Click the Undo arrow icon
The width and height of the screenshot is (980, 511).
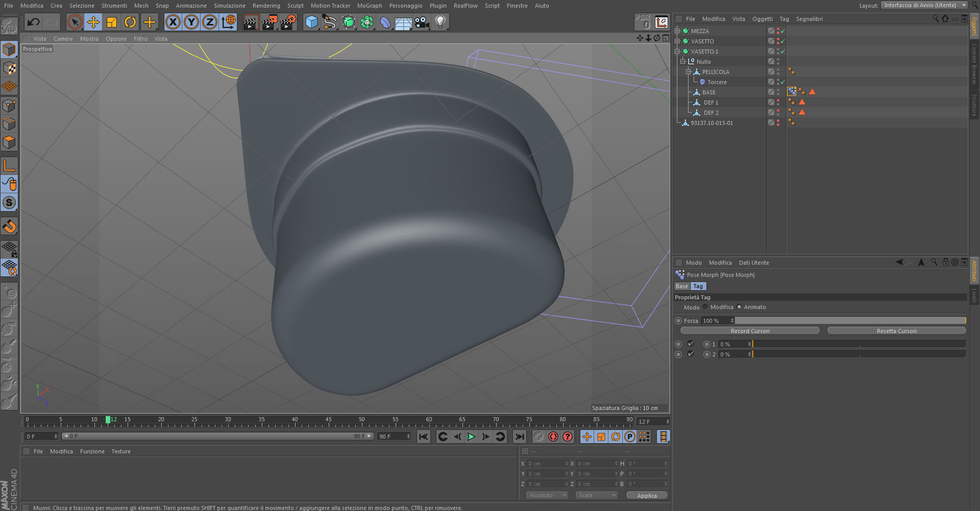(34, 22)
